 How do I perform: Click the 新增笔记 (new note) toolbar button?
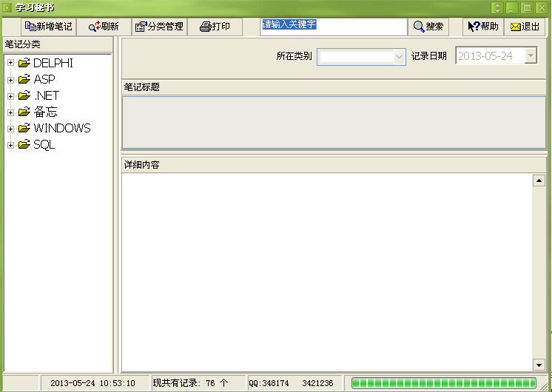coord(49,27)
